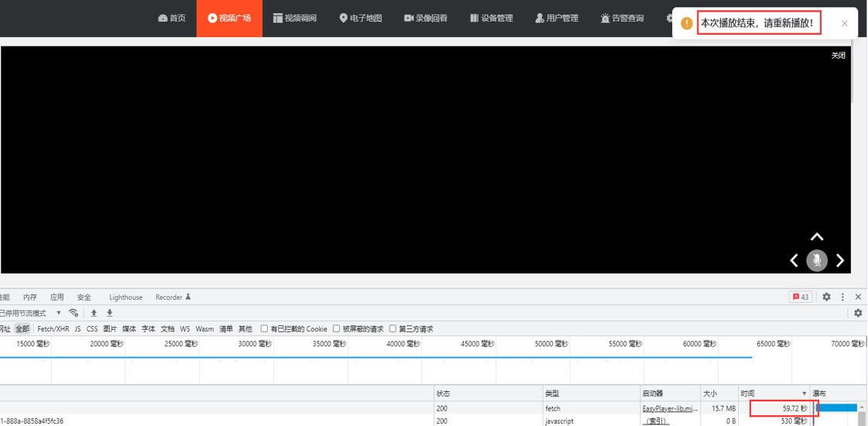Switch to DevTools 安全 tab

point(84,297)
